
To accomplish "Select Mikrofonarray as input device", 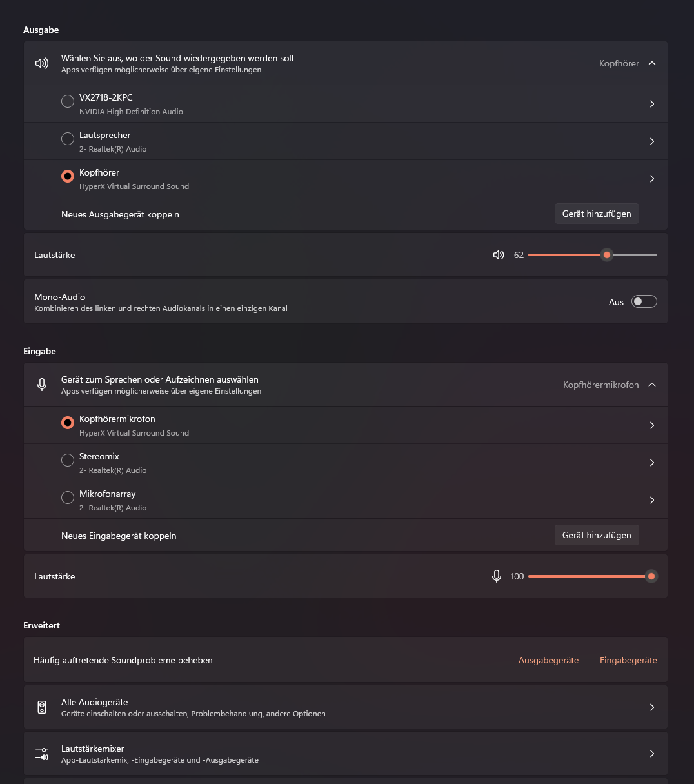I will click(x=68, y=498).
